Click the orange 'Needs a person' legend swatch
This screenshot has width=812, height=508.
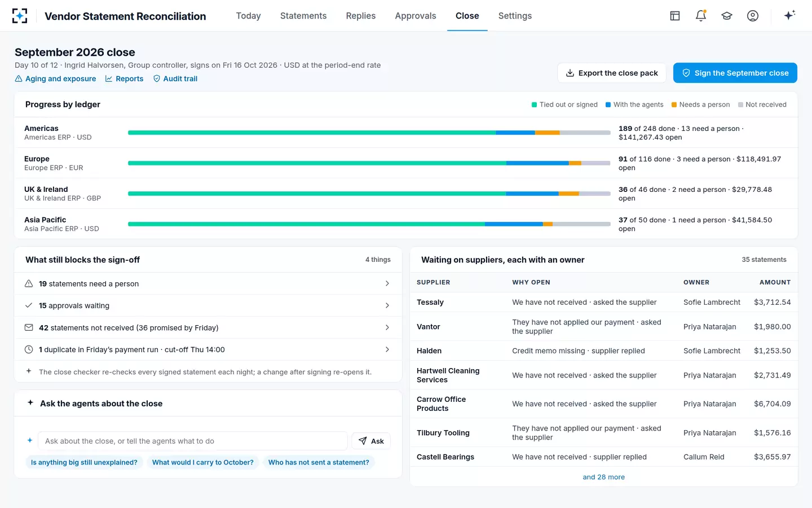click(674, 105)
